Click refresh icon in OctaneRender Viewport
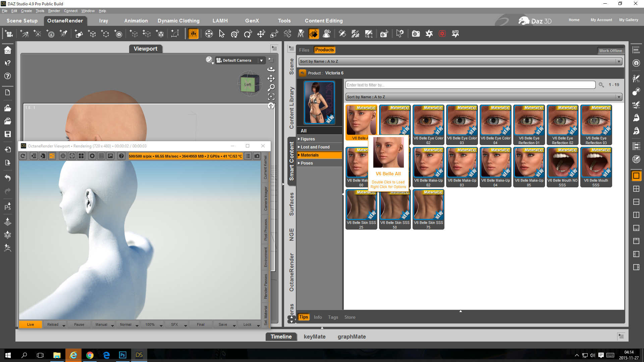Image resolution: width=644 pixels, height=362 pixels. click(x=23, y=156)
